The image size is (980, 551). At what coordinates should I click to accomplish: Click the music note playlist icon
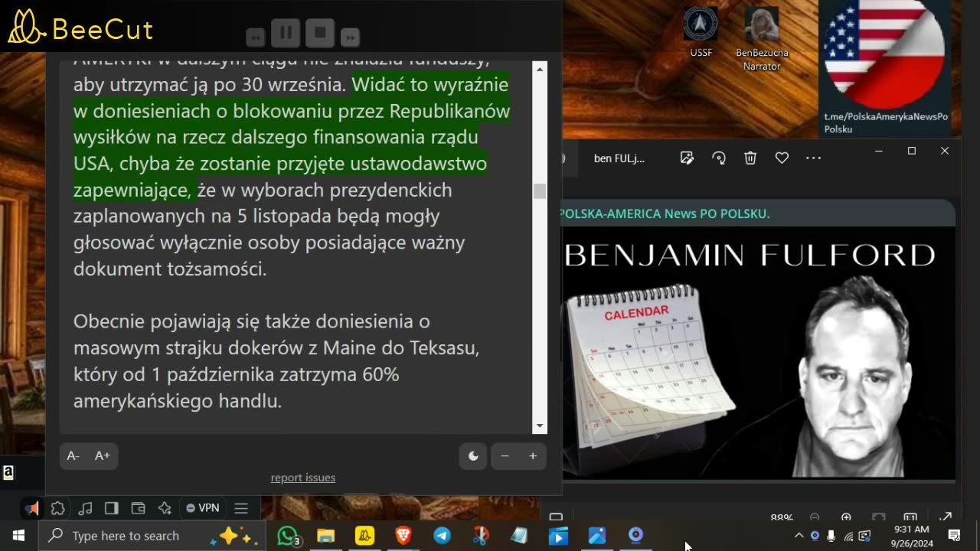point(86,508)
